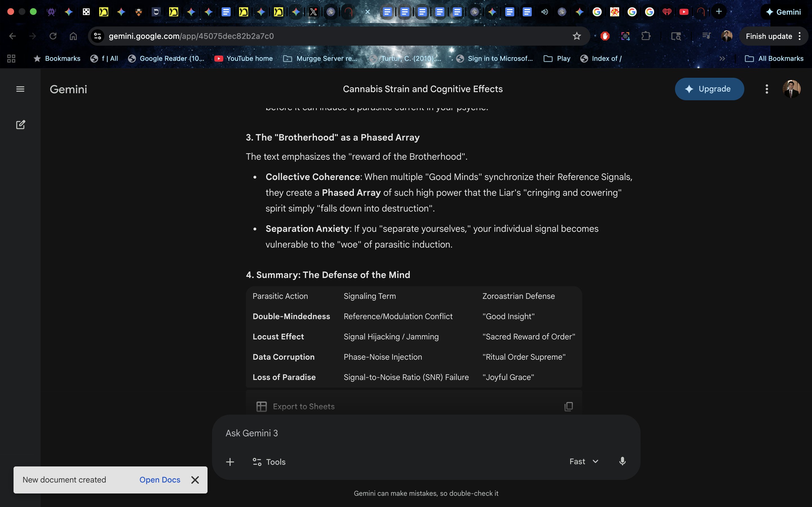Viewport: 812px width, 507px height.
Task: Start a new chat with pencil icon
Action: (x=21, y=125)
